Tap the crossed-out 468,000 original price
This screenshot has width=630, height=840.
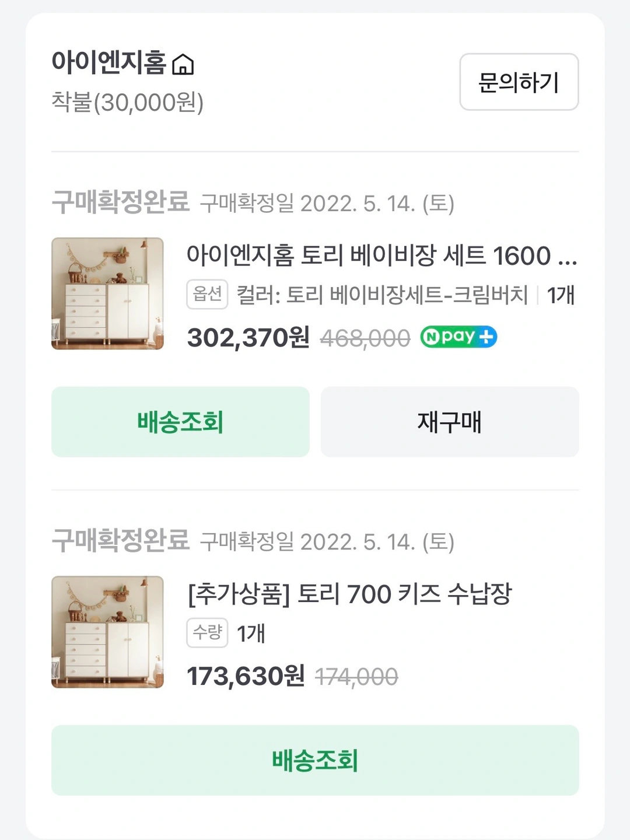[x=365, y=338]
